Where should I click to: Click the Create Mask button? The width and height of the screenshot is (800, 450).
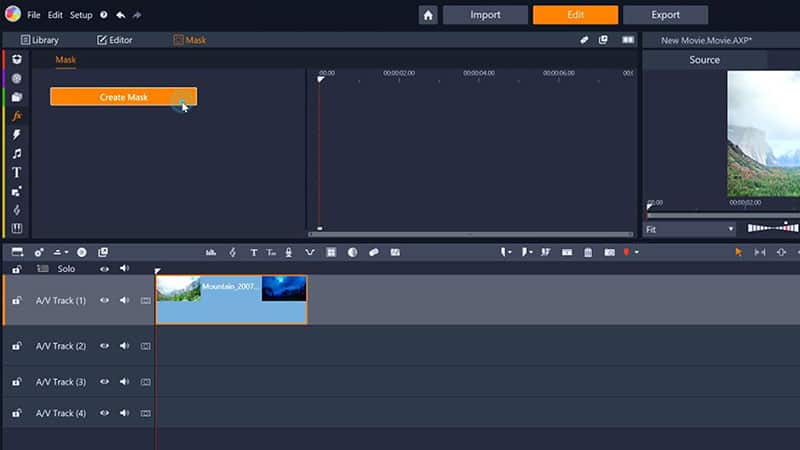pyautogui.click(x=123, y=97)
